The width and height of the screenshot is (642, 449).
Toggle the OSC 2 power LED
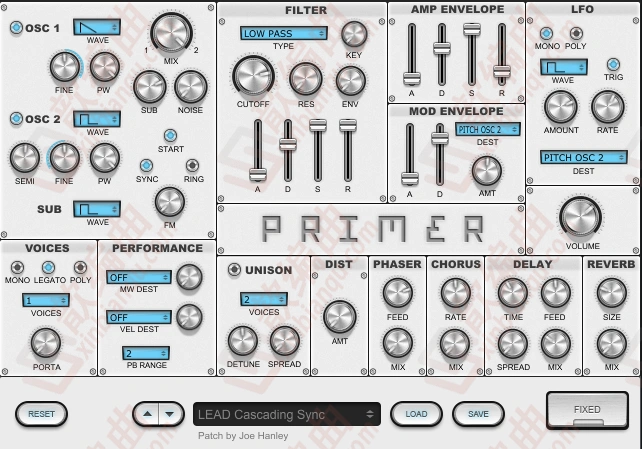point(16,119)
